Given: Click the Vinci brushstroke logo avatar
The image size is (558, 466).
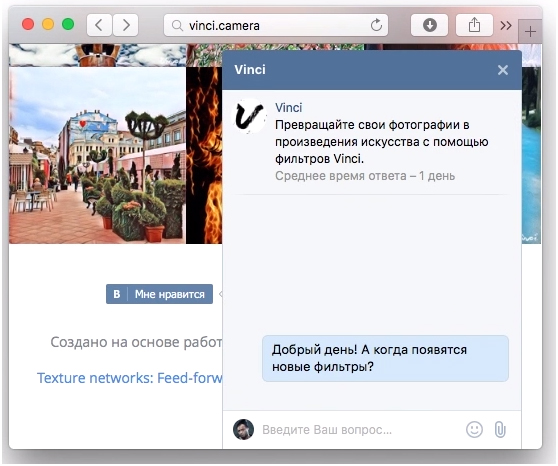Looking at the screenshot, I should 249,116.
